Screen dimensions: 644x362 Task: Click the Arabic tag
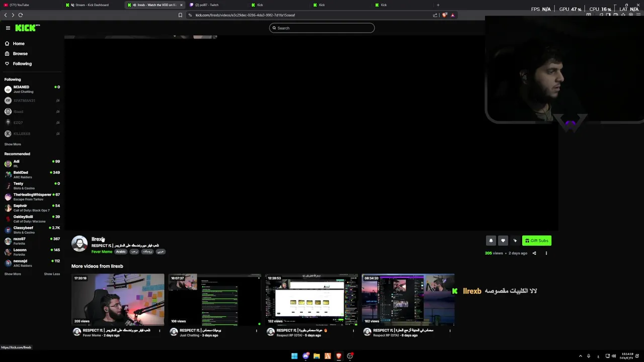click(x=121, y=252)
